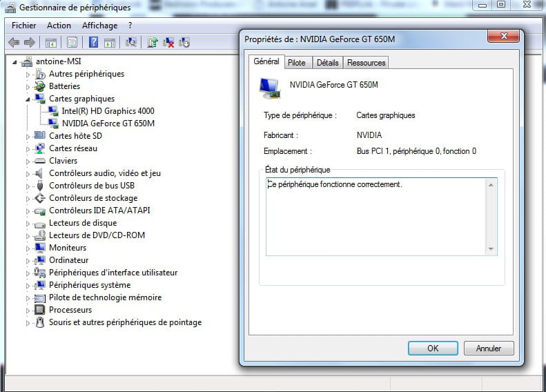546x392 pixels.
Task: Click the scroll down arrow in device status box
Action: 491,249
